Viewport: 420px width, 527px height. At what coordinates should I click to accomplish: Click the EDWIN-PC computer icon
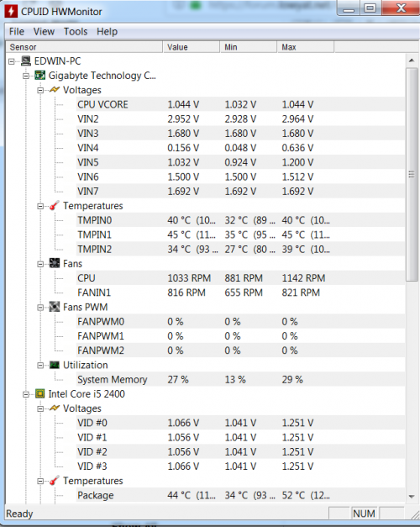(26, 61)
